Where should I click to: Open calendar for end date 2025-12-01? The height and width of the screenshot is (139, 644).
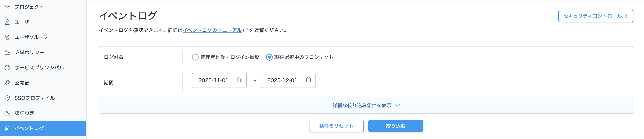[x=308, y=80]
